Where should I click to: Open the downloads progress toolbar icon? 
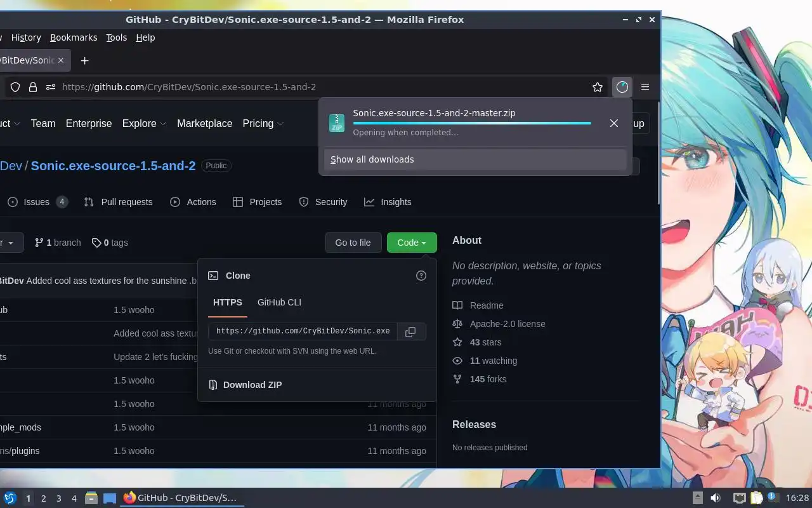click(622, 87)
